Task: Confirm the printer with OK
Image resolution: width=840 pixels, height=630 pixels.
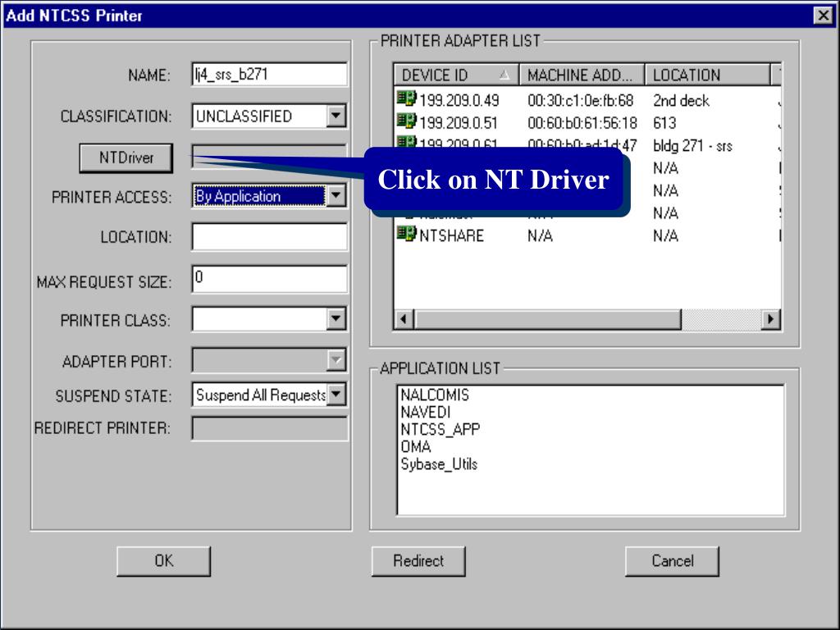Action: point(163,561)
